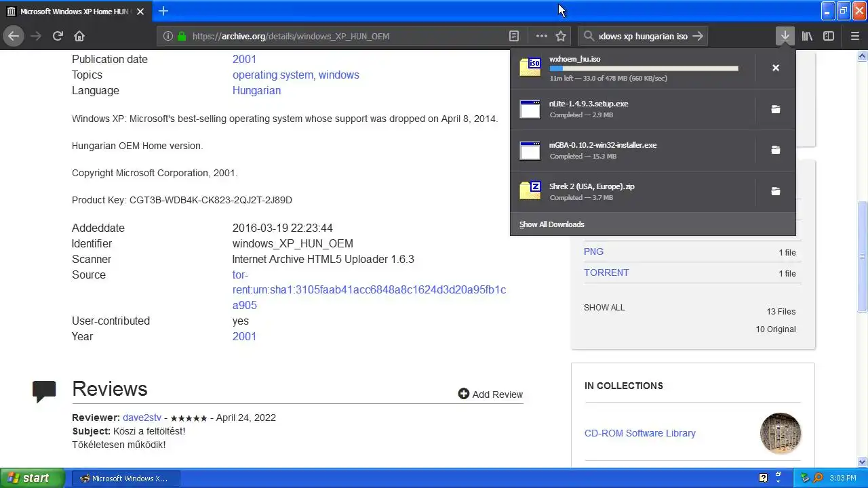Click the Reviews speech bubble icon
The height and width of the screenshot is (488, 868).
click(x=44, y=392)
